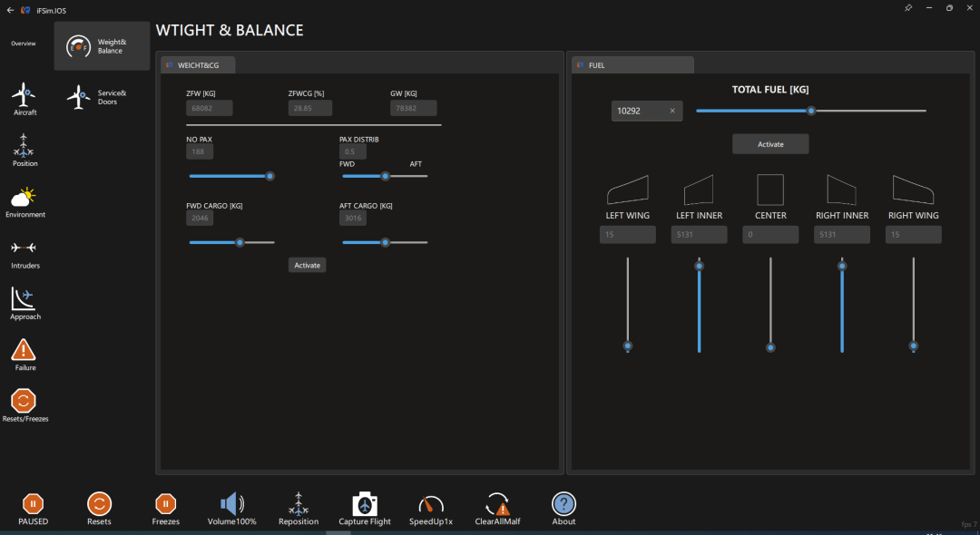
Task: Select the Right Inner tank shape icon
Action: 842,190
